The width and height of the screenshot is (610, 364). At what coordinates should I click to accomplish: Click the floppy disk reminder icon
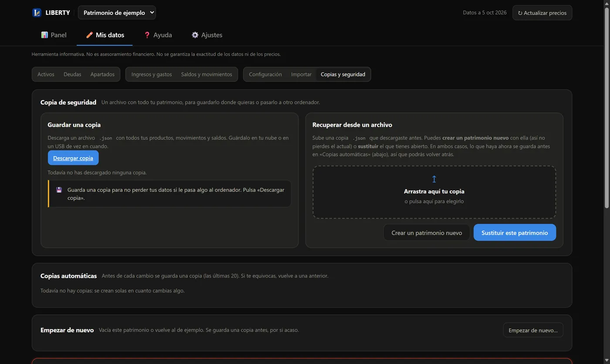pos(59,190)
